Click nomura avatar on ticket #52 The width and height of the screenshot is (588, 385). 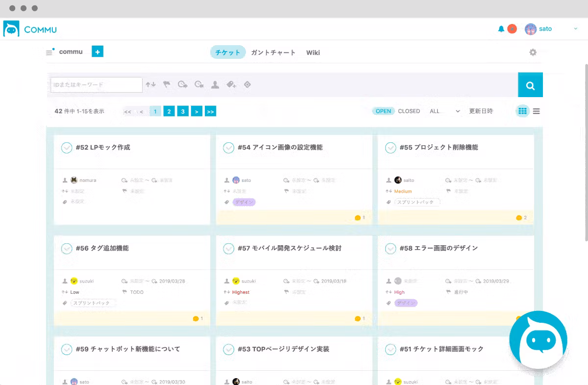click(74, 180)
